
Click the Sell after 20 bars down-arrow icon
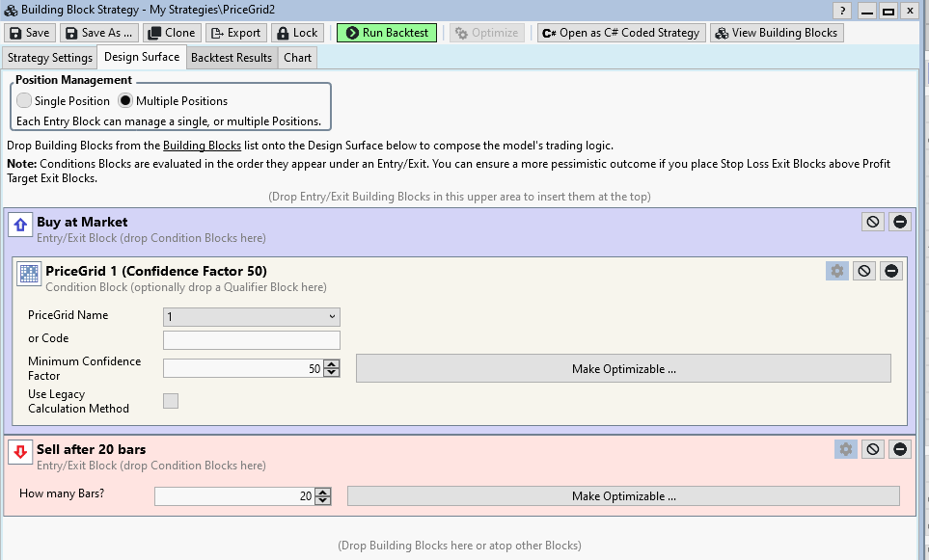20,452
